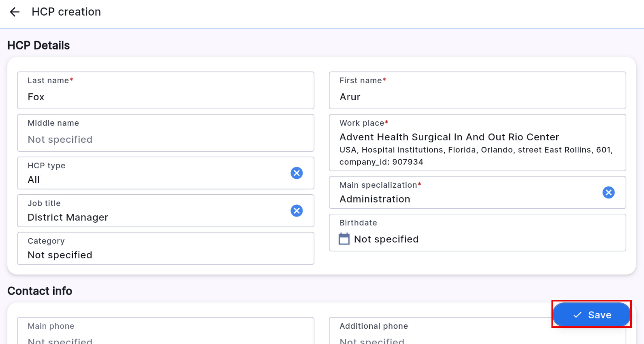The width and height of the screenshot is (644, 344).
Task: Select the Middle name field
Action: coord(165,133)
